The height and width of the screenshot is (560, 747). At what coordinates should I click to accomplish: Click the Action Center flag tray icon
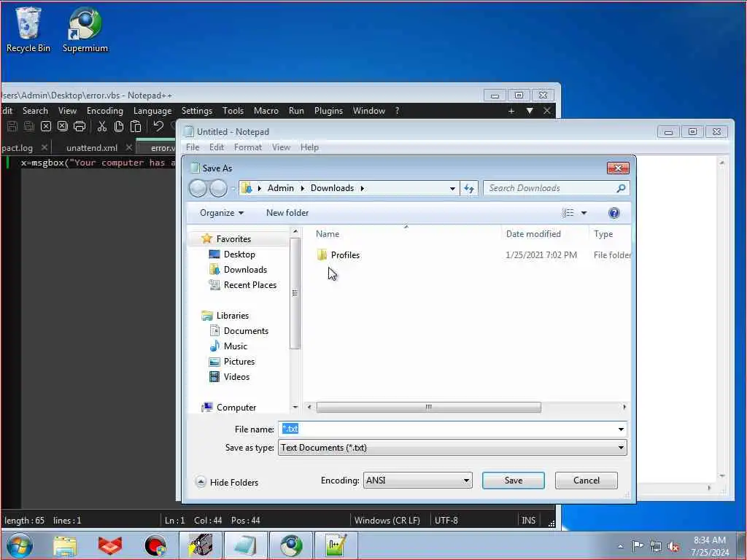(x=638, y=546)
